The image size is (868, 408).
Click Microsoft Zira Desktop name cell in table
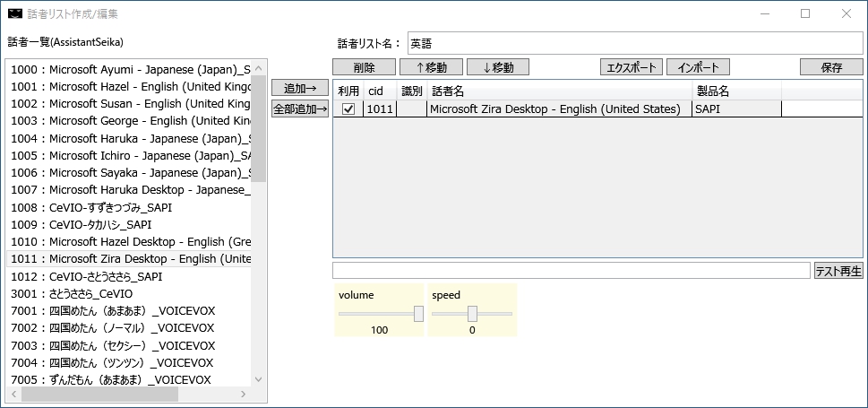click(x=560, y=109)
